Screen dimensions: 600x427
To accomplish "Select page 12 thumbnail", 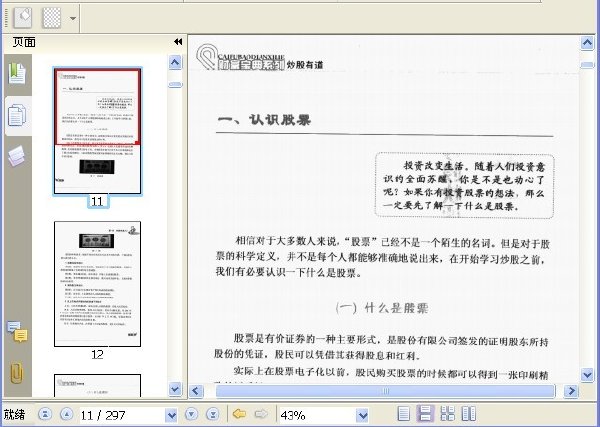I will 97,284.
